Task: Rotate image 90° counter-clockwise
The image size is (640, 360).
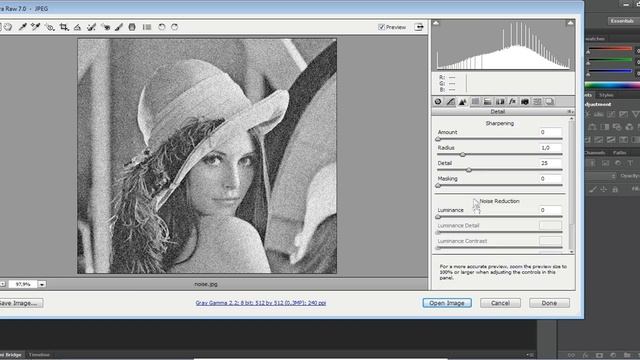Action: 162,27
